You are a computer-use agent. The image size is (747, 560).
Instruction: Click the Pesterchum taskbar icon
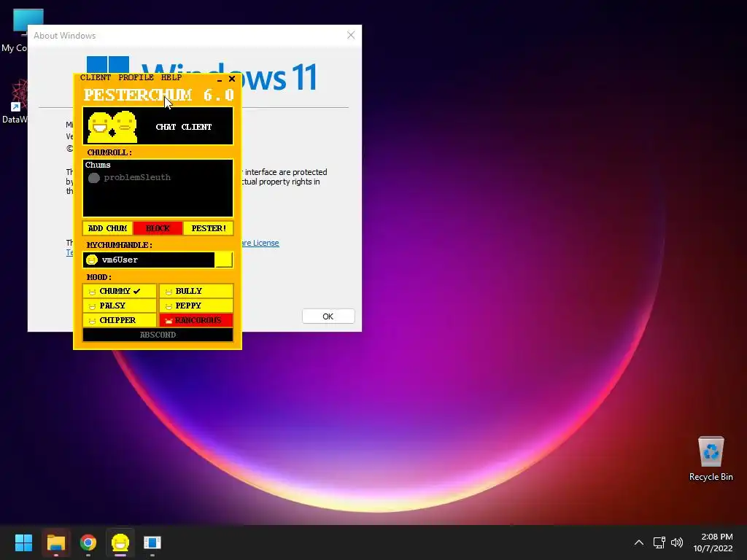pos(120,542)
